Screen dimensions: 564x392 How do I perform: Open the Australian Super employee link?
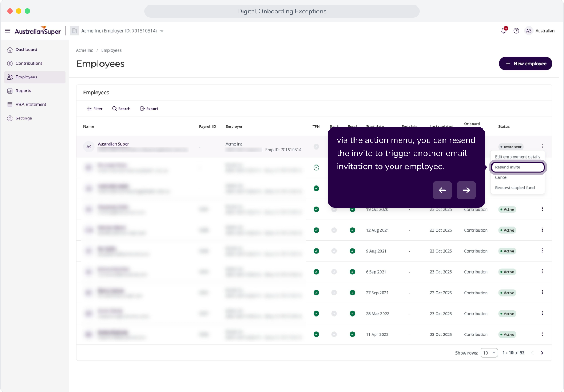tap(113, 144)
